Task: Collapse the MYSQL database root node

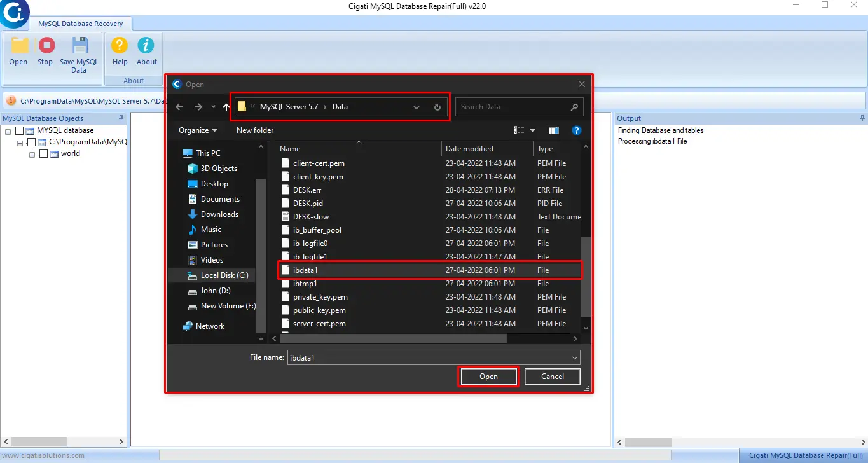Action: click(8, 131)
